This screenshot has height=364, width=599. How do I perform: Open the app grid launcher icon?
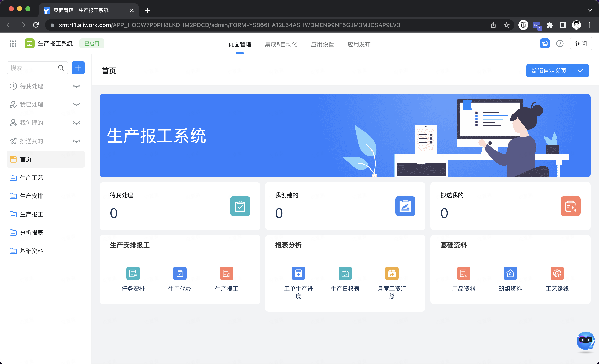point(13,44)
